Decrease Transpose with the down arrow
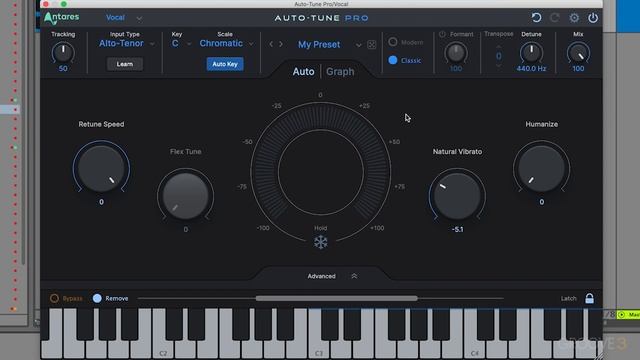The image size is (640, 360). pos(499,65)
